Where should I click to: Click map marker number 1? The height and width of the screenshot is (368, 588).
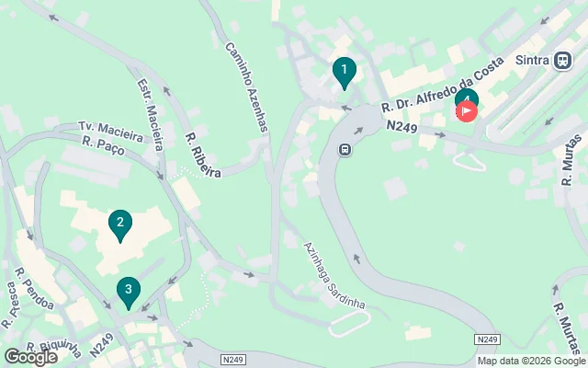point(345,73)
